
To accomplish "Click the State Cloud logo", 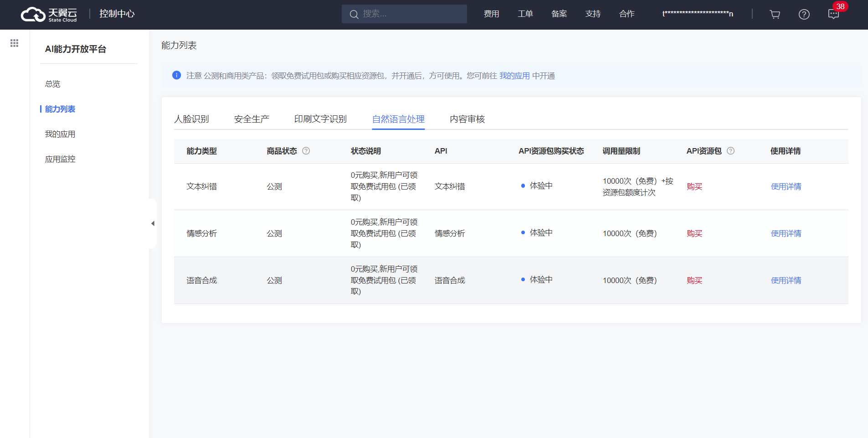I will click(x=49, y=15).
